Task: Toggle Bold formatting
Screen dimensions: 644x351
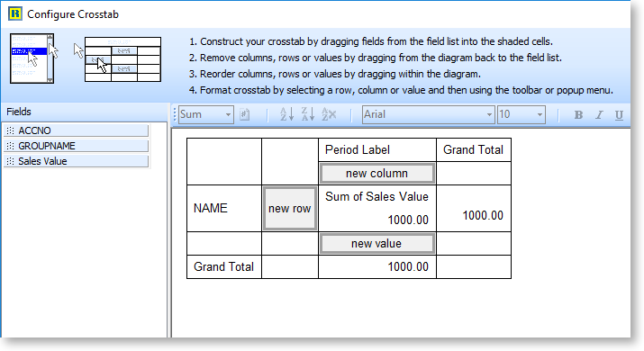Action: pos(578,115)
